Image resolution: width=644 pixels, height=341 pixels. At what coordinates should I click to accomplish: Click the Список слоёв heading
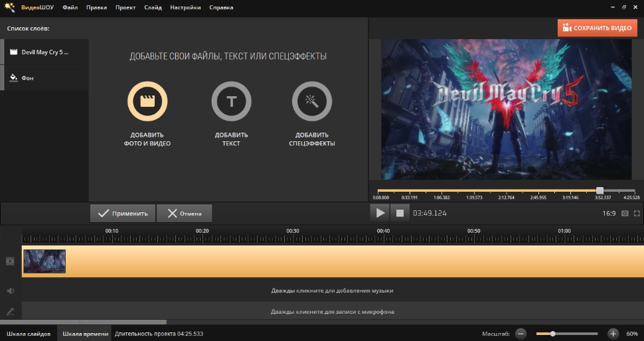(28, 29)
